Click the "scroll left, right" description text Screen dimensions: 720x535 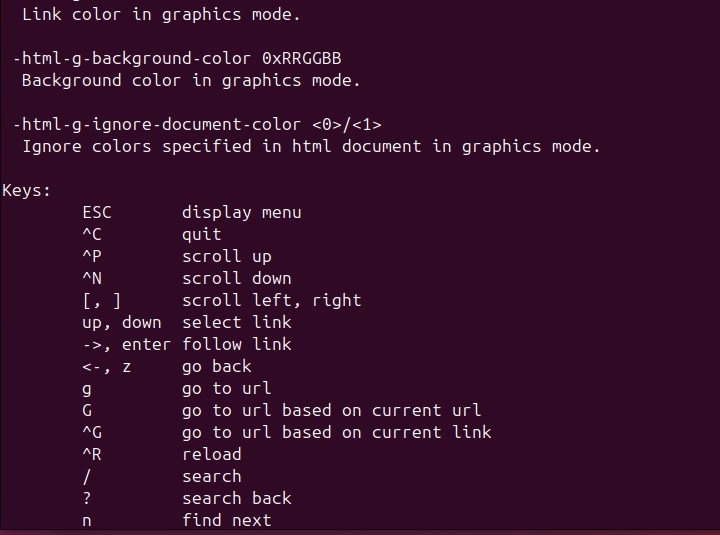[271, 300]
